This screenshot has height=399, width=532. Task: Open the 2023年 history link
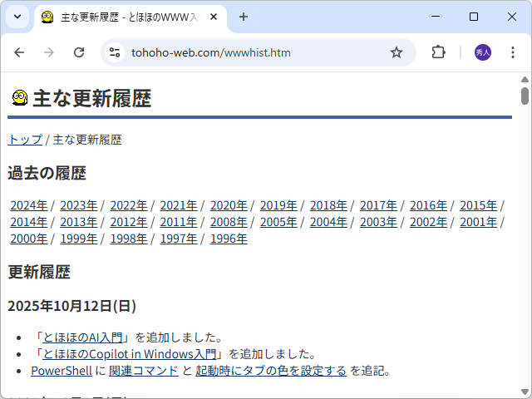click(79, 205)
